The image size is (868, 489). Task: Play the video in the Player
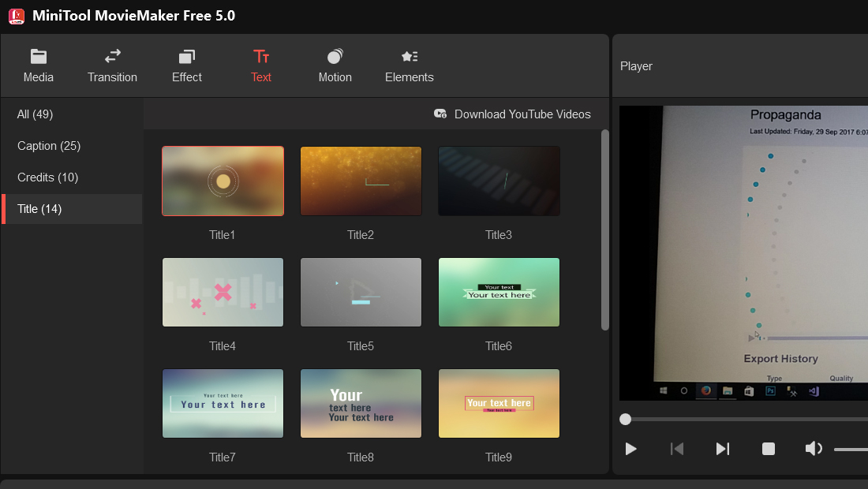click(x=630, y=449)
